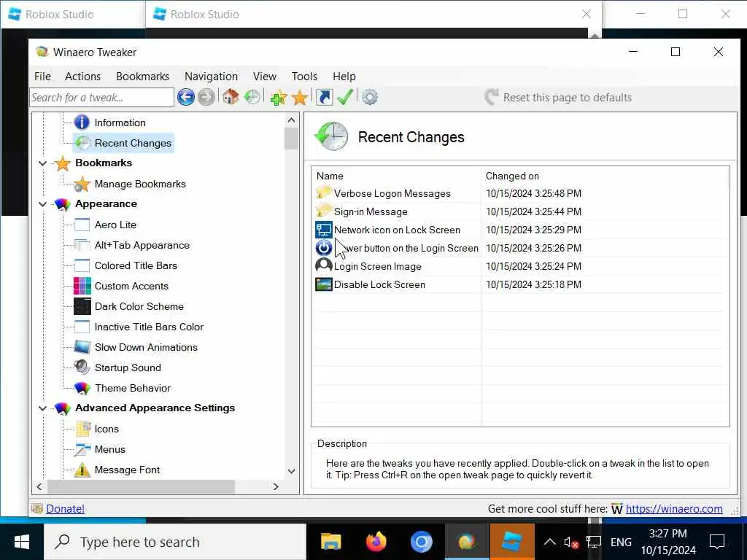Viewport: 747px width, 560px height.
Task: Collapse the Appearance tree section
Action: click(x=42, y=204)
